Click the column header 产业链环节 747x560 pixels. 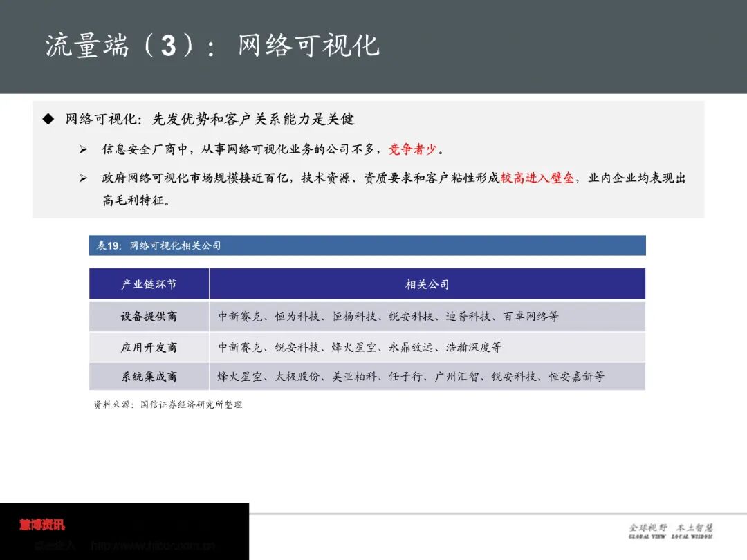point(149,284)
